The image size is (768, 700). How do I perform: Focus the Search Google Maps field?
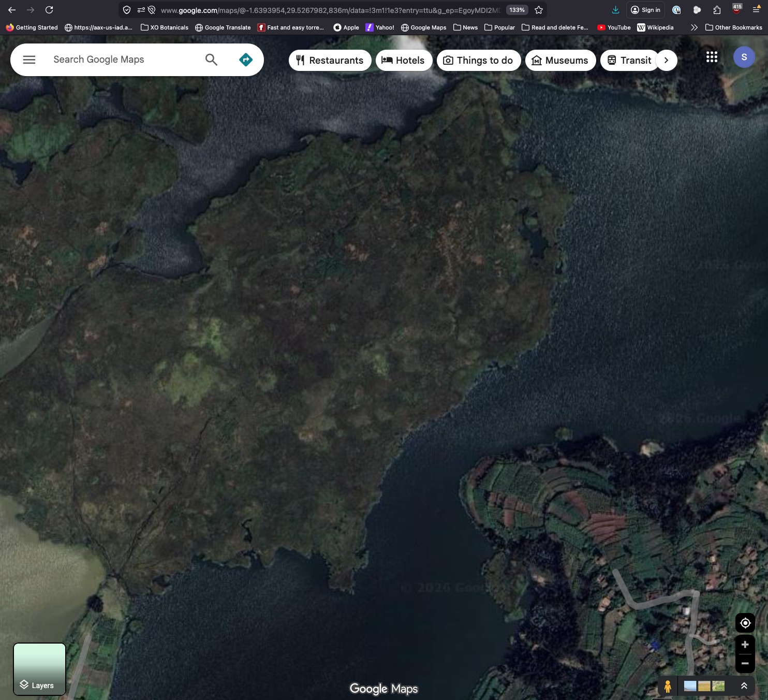point(124,60)
